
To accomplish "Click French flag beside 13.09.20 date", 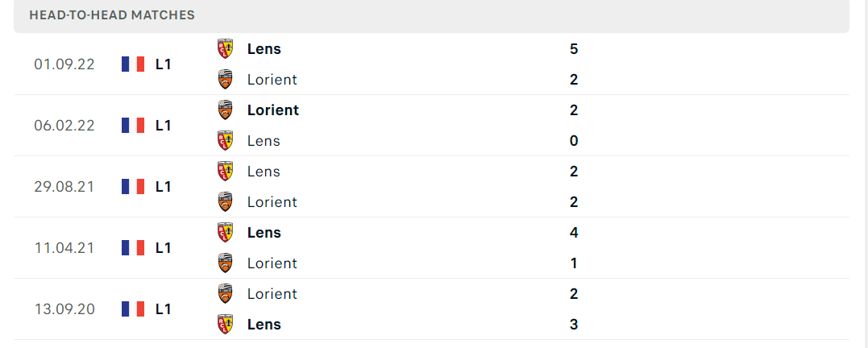I will coord(133,309).
